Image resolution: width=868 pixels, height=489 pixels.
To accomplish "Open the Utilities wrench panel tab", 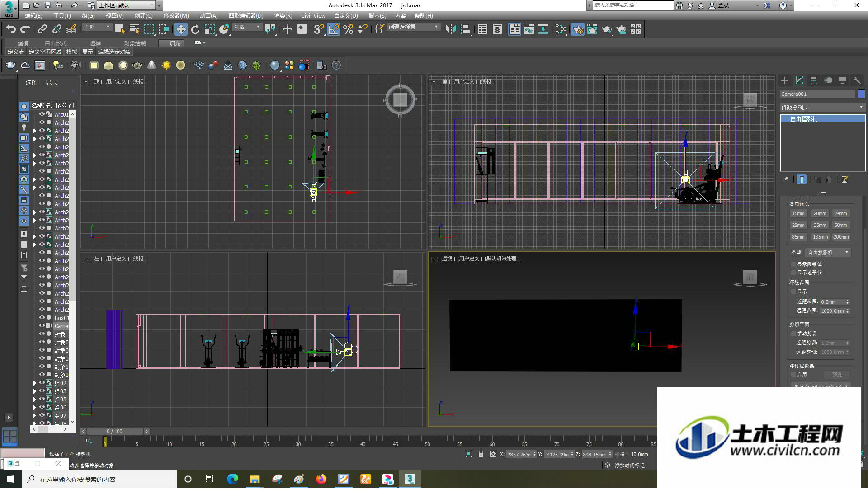I will coord(857,80).
